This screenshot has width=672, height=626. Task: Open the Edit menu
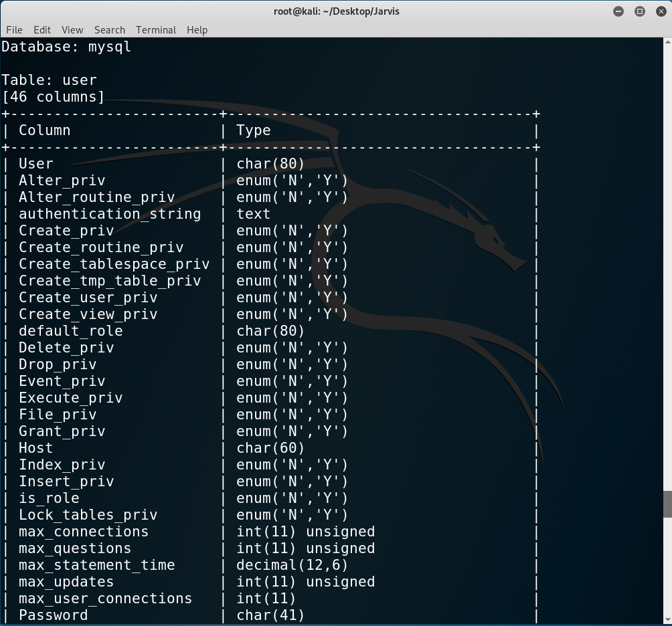(x=42, y=30)
